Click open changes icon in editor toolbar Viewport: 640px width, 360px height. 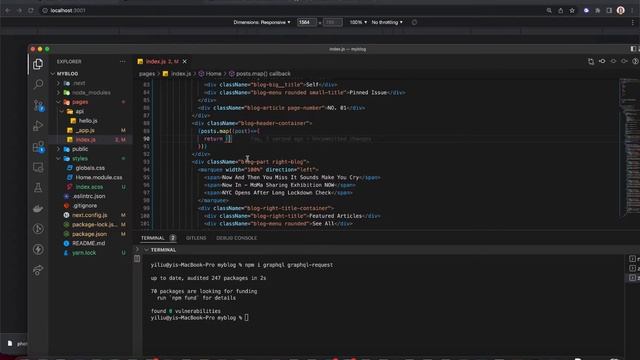[x=591, y=62]
